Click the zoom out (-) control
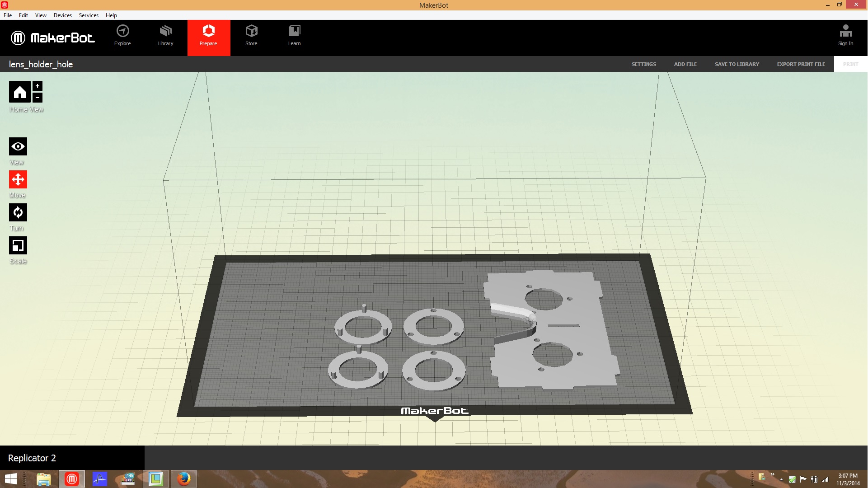The width and height of the screenshot is (868, 488). click(x=37, y=98)
